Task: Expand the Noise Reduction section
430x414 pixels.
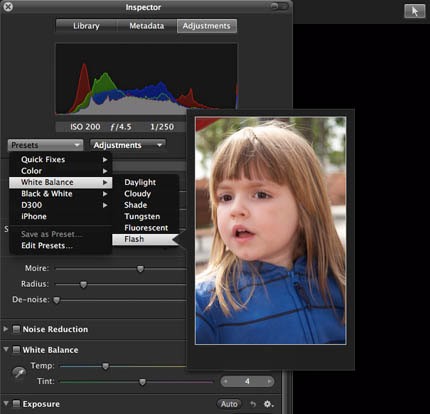Action: click(x=5, y=329)
